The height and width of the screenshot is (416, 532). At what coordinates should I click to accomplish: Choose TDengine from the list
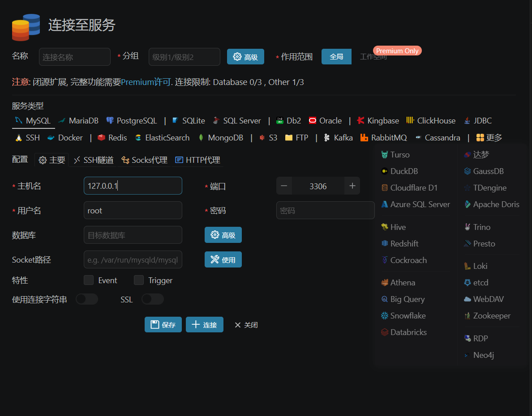pos(485,188)
